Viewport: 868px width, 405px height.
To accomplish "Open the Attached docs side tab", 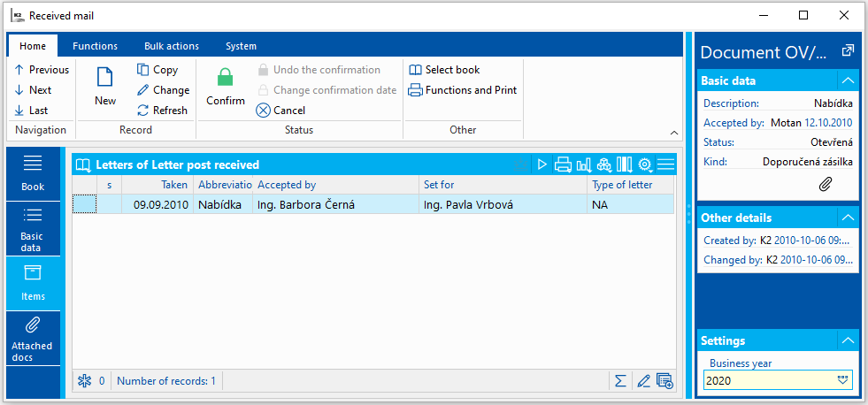I will (33, 339).
